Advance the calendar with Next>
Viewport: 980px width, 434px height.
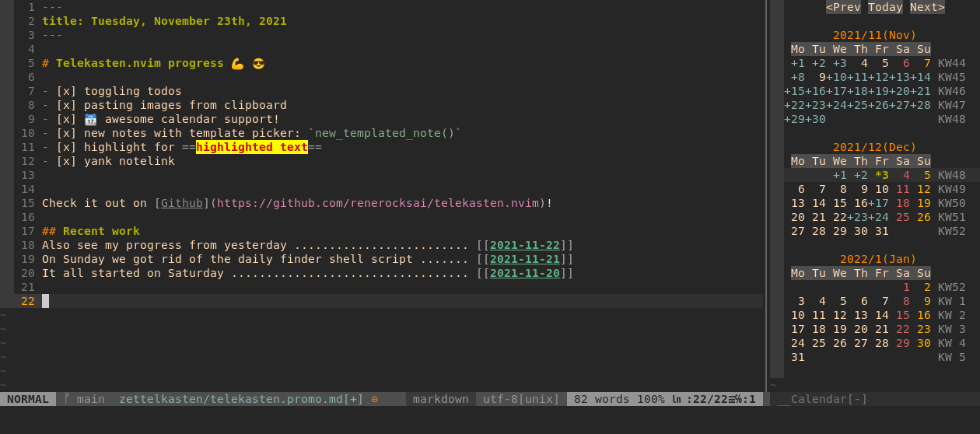pyautogui.click(x=927, y=7)
